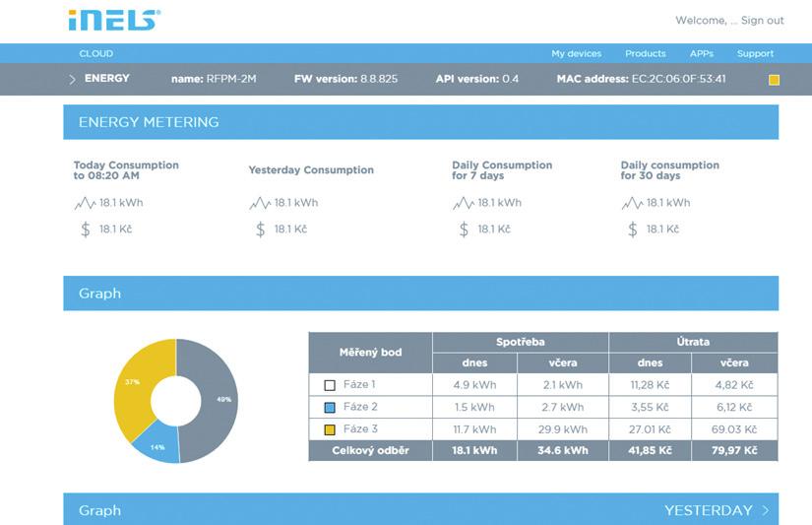Click the Today Consumption to 08:20 AM heading
The width and height of the screenshot is (812, 525).
(126, 170)
